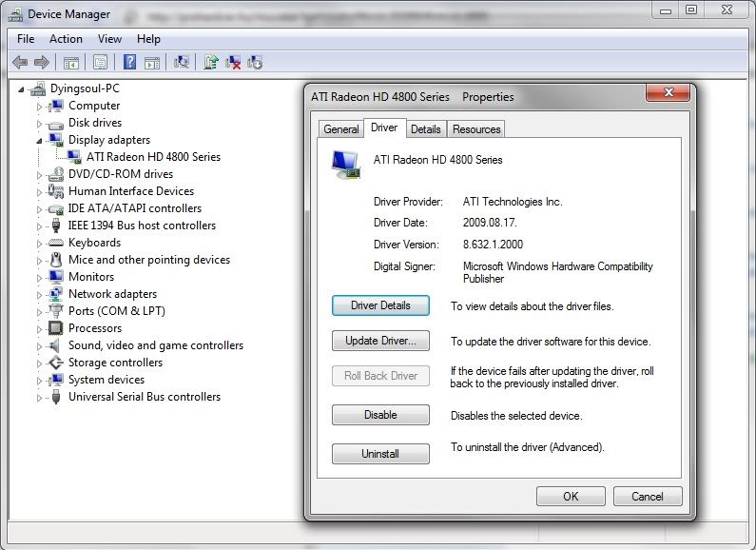
Task: Click the Forward arrow in the toolbar
Action: 43,62
